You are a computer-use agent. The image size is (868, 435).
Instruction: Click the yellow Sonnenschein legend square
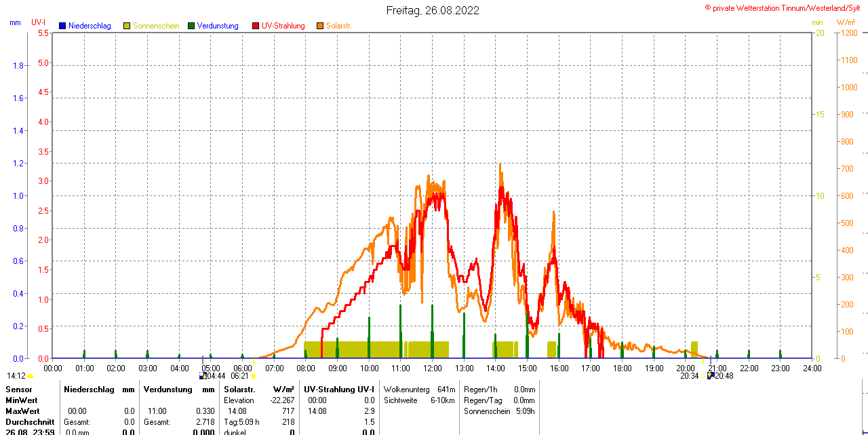pyautogui.click(x=127, y=26)
